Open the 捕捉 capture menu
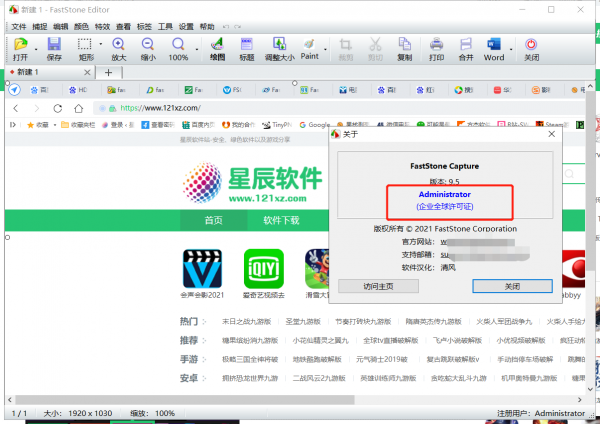Screen dimensions: 600x424 click(x=40, y=27)
